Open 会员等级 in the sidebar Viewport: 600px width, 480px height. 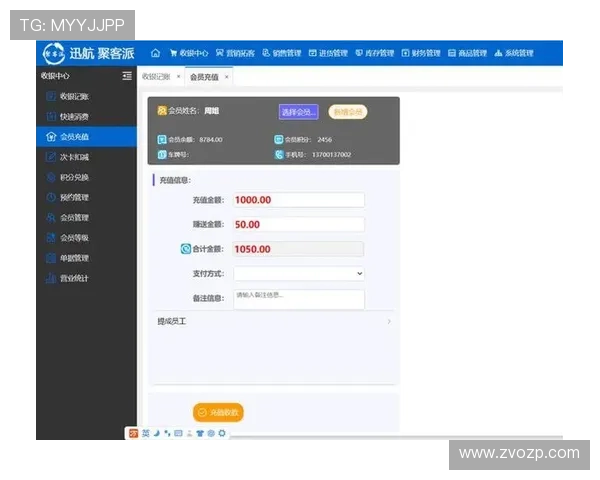pyautogui.click(x=86, y=238)
